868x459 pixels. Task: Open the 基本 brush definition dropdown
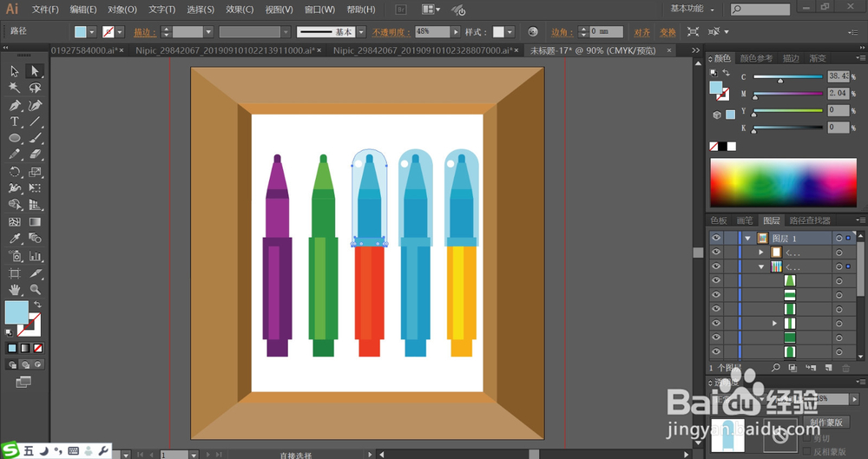click(x=361, y=32)
